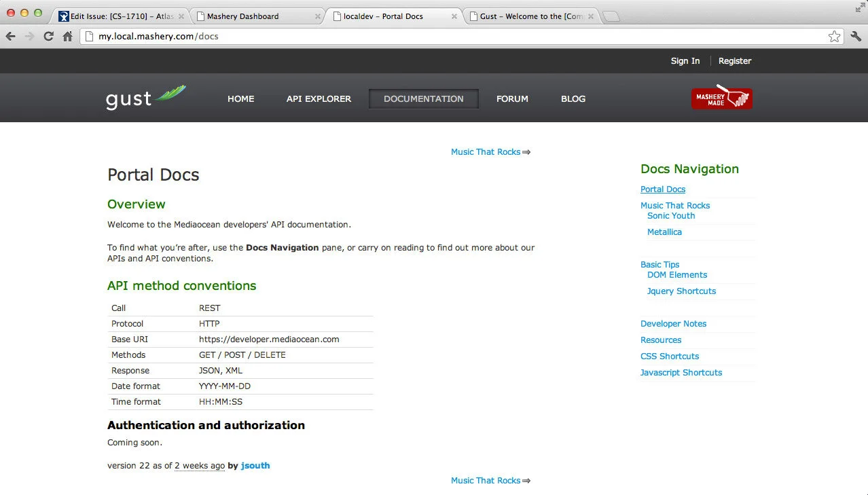Click the Register link
Viewport: 868px width, 495px height.
coord(735,61)
